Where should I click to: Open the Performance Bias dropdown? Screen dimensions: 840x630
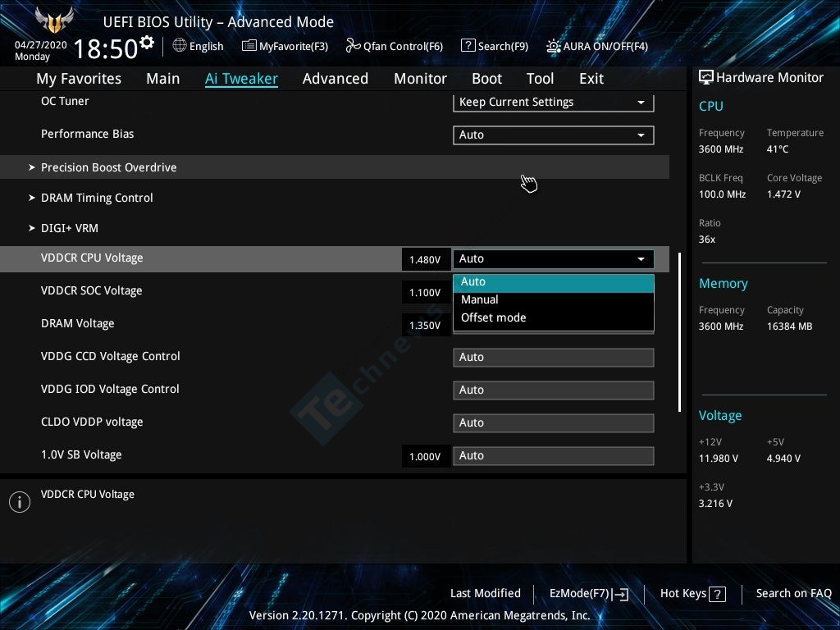coord(554,135)
